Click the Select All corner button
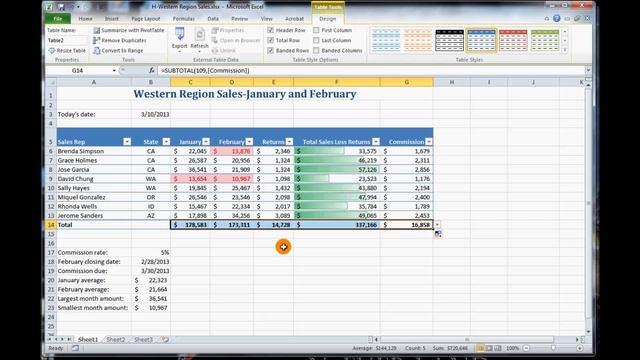This screenshot has height=360, width=640. [x=51, y=82]
